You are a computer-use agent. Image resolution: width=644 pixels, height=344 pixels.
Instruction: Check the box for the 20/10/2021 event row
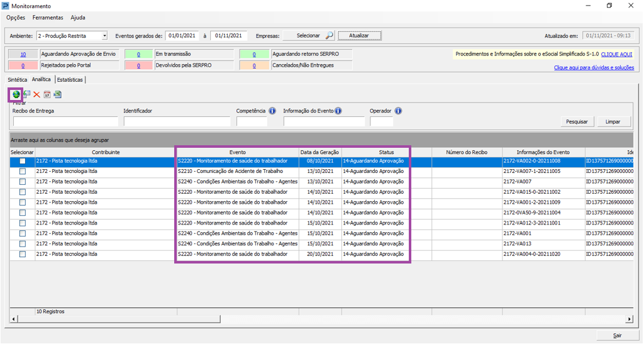click(22, 255)
